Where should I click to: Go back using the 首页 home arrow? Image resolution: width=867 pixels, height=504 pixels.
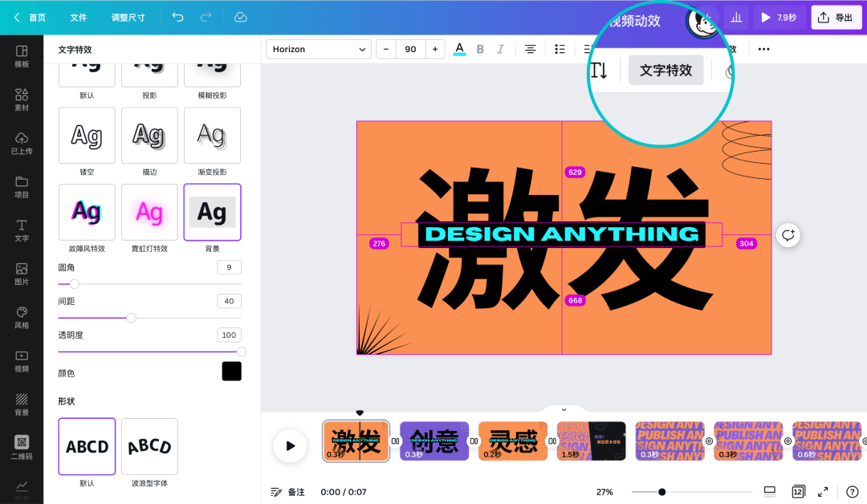click(x=17, y=17)
